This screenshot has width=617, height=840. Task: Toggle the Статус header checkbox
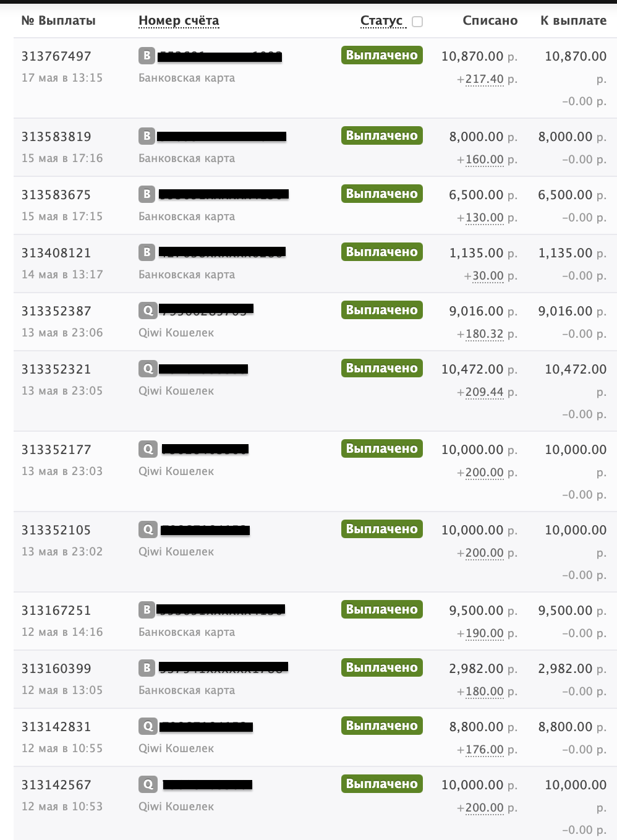(x=417, y=22)
